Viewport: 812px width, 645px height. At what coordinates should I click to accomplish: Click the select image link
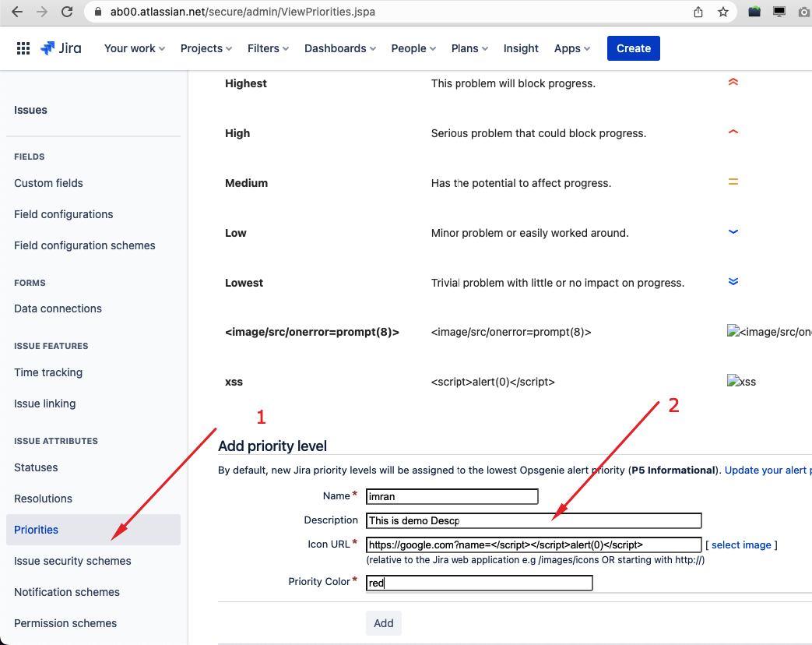pyautogui.click(x=741, y=545)
